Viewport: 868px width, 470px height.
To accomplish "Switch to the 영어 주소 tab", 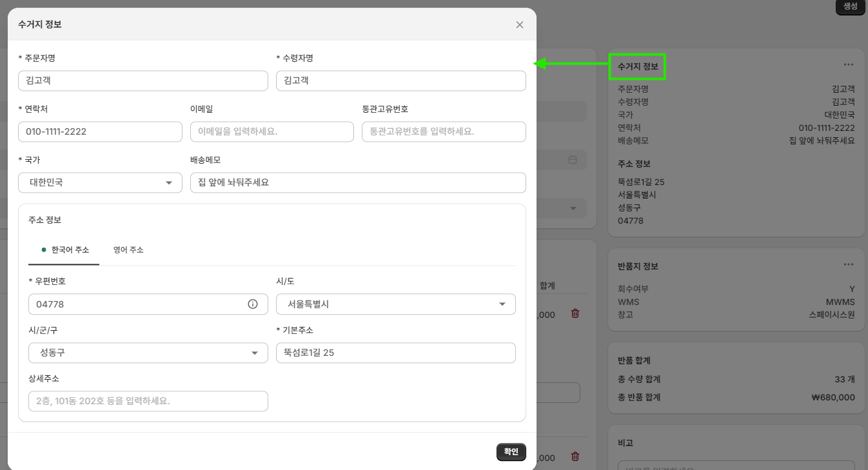I will coord(128,250).
